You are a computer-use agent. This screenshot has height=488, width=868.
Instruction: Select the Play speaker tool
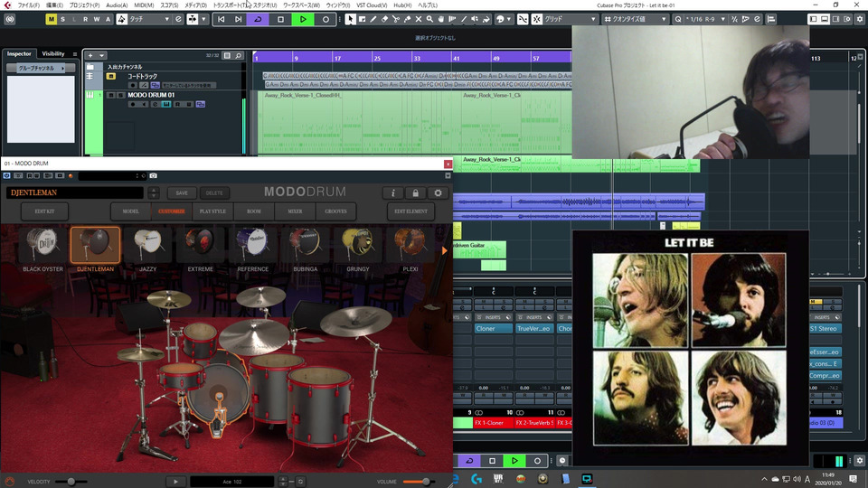(x=475, y=19)
